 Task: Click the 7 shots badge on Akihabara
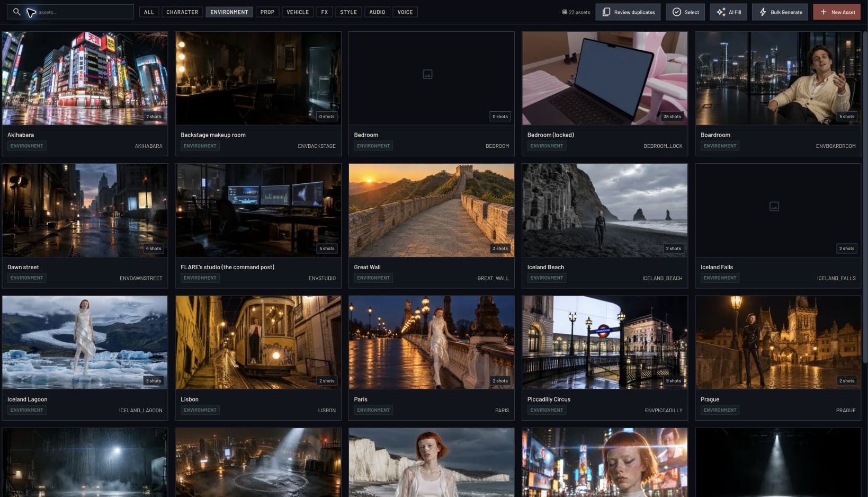click(x=154, y=117)
